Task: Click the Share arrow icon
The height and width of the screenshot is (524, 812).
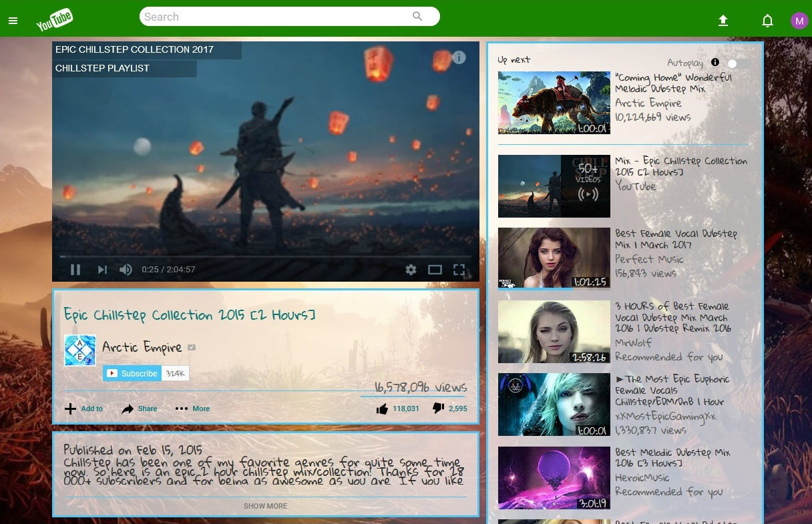Action: [128, 409]
